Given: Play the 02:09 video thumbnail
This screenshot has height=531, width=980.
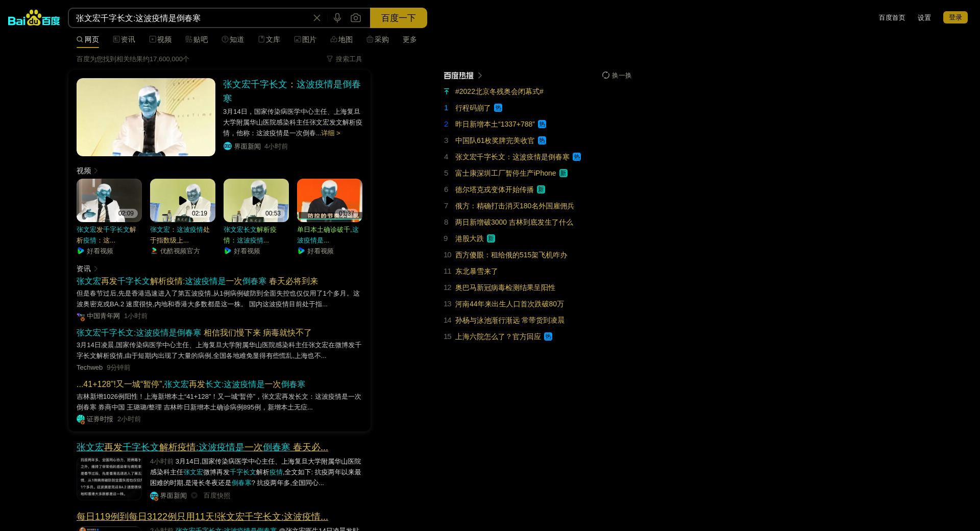Looking at the screenshot, I should (109, 200).
